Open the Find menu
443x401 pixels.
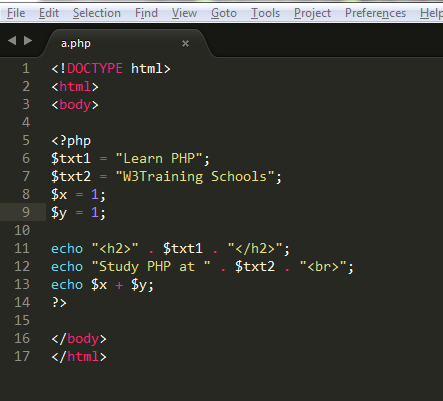click(x=146, y=13)
